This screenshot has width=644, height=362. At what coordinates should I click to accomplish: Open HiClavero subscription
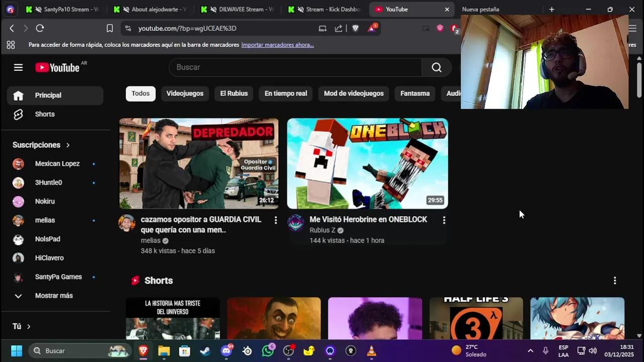55,258
